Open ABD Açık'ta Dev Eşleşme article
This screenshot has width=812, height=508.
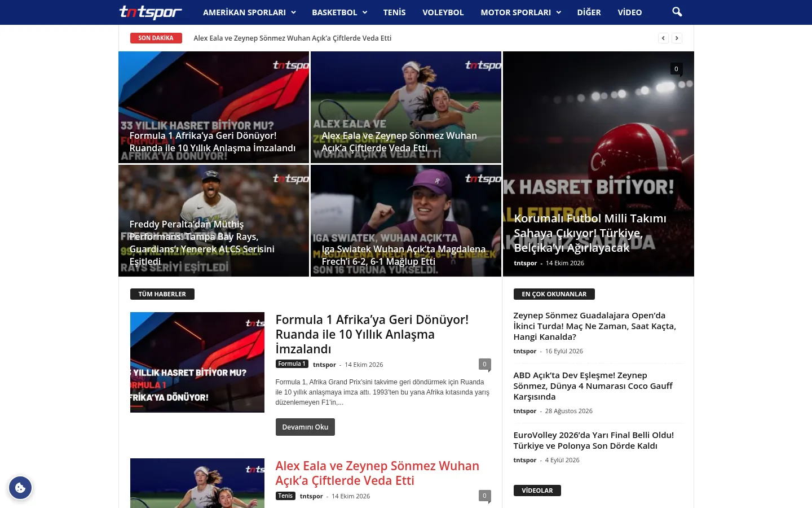pyautogui.click(x=593, y=386)
